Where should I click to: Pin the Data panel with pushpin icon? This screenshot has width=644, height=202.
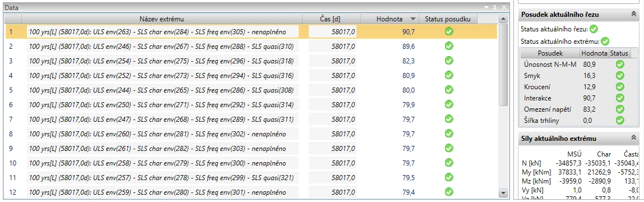click(495, 7)
